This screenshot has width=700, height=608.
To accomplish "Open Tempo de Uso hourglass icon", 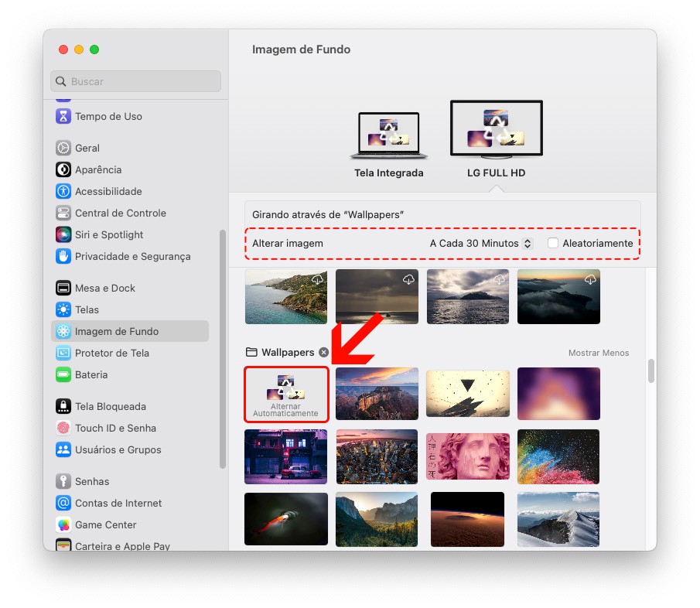I will click(x=63, y=117).
